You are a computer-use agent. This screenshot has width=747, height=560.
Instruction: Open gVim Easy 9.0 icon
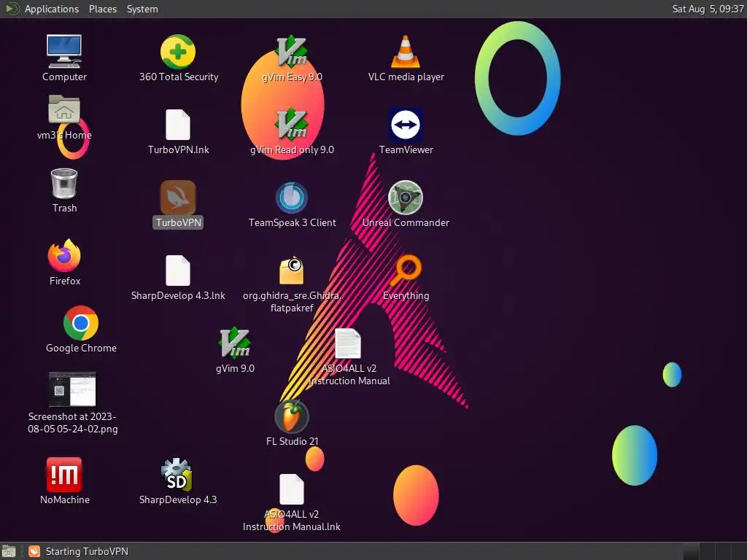[x=292, y=52]
